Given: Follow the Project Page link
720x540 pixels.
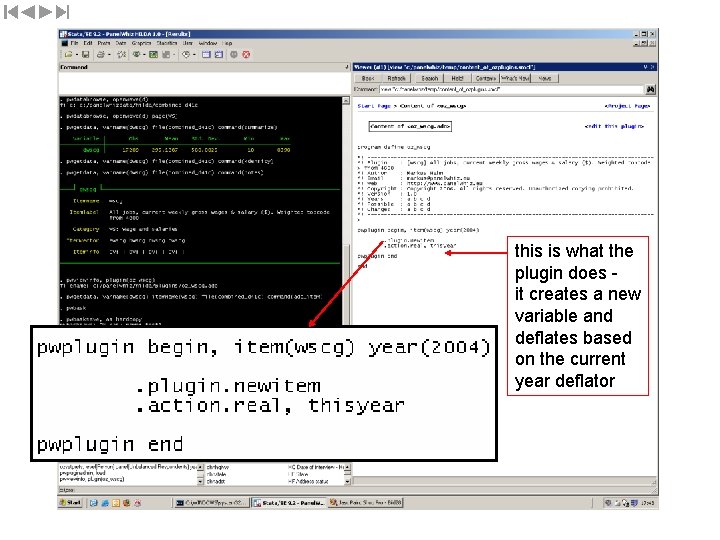Looking at the screenshot, I should (627, 106).
